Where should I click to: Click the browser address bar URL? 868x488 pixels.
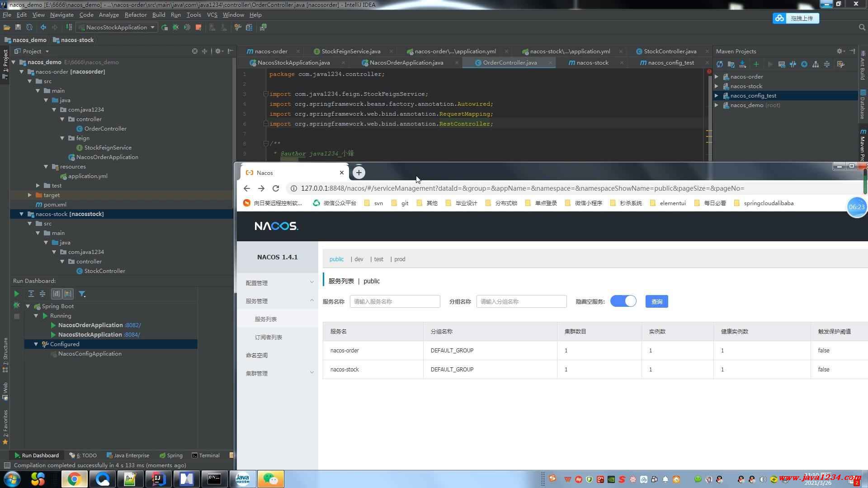pyautogui.click(x=522, y=188)
